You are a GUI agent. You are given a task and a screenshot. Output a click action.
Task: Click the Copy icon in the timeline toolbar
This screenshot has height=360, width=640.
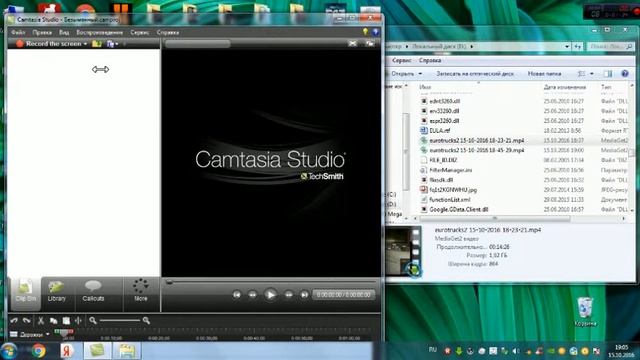pos(53,321)
